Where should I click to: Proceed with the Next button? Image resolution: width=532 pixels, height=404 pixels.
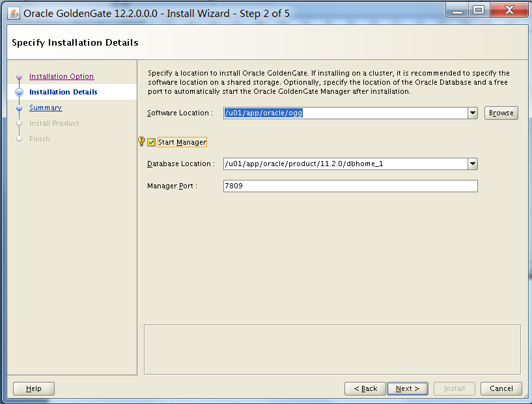coord(408,388)
